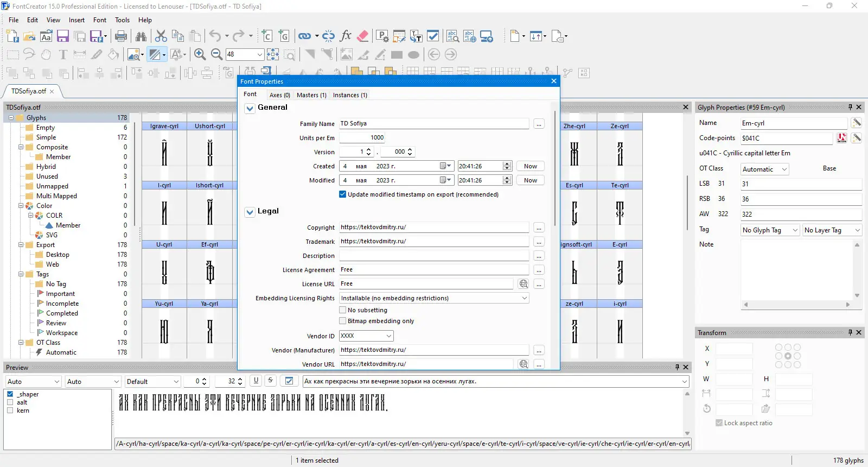Click the Underline icon in Preview toolbar
Screen dimensions: 868x467
coord(256,381)
